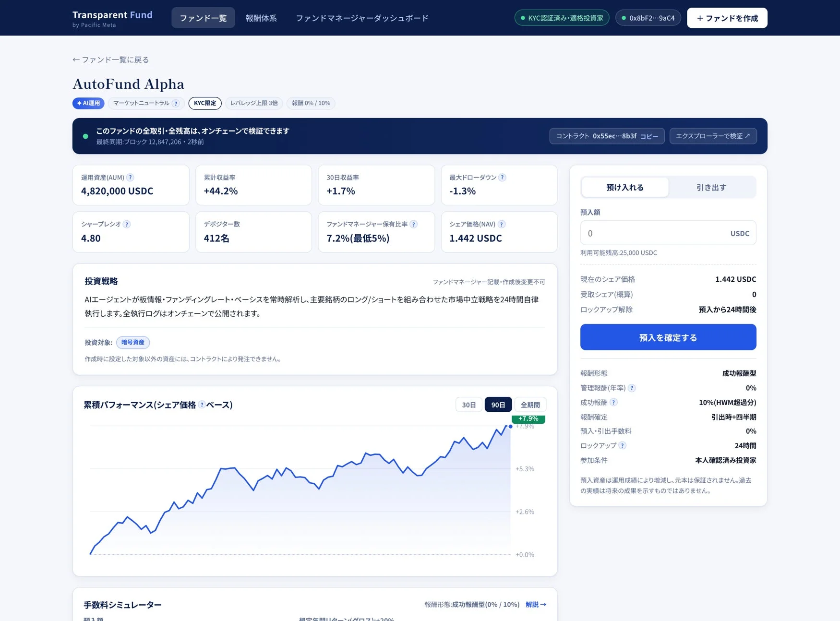Click help icon beside 管理報酬(年率)
The height and width of the screenshot is (621, 840).
tap(632, 388)
